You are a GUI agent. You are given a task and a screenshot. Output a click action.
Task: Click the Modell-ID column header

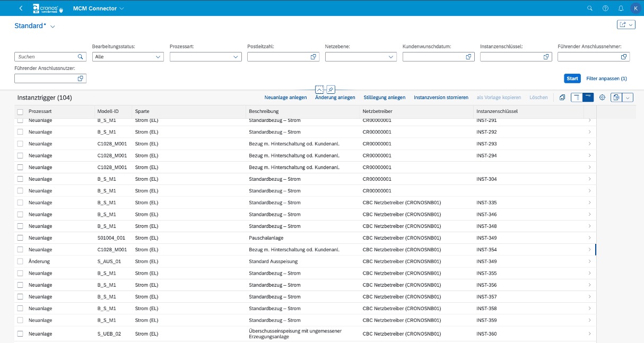[113, 112]
